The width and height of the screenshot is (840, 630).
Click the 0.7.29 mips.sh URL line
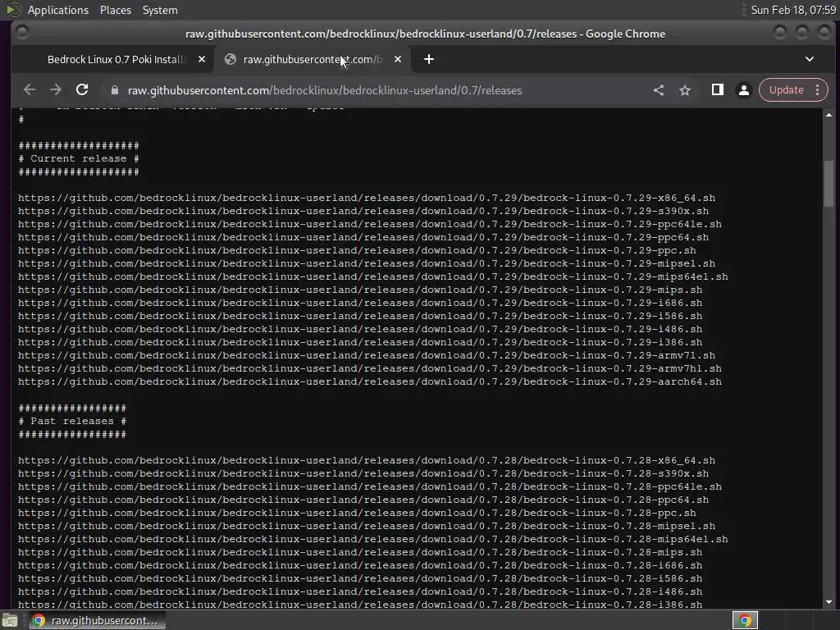[360, 290]
